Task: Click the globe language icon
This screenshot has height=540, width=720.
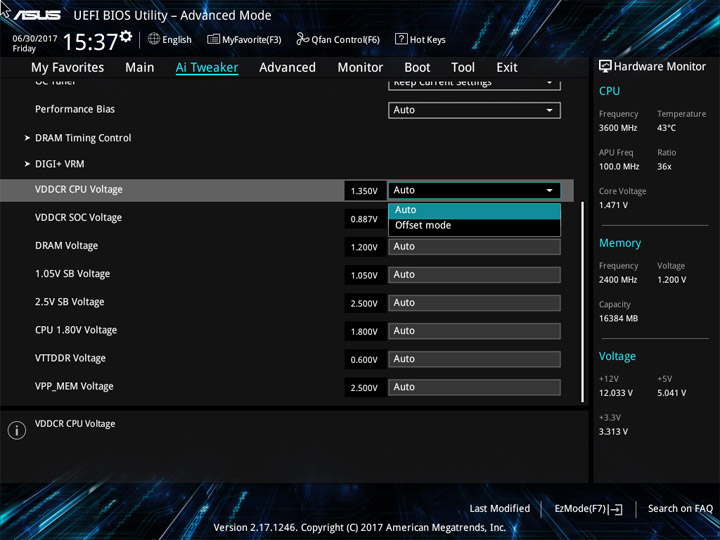Action: pyautogui.click(x=154, y=39)
